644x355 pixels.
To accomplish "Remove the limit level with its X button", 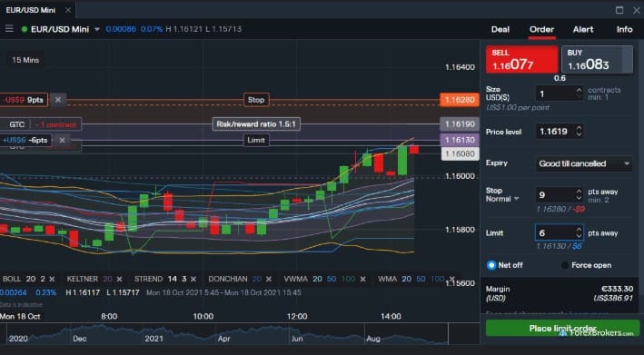I will pyautogui.click(x=62, y=141).
